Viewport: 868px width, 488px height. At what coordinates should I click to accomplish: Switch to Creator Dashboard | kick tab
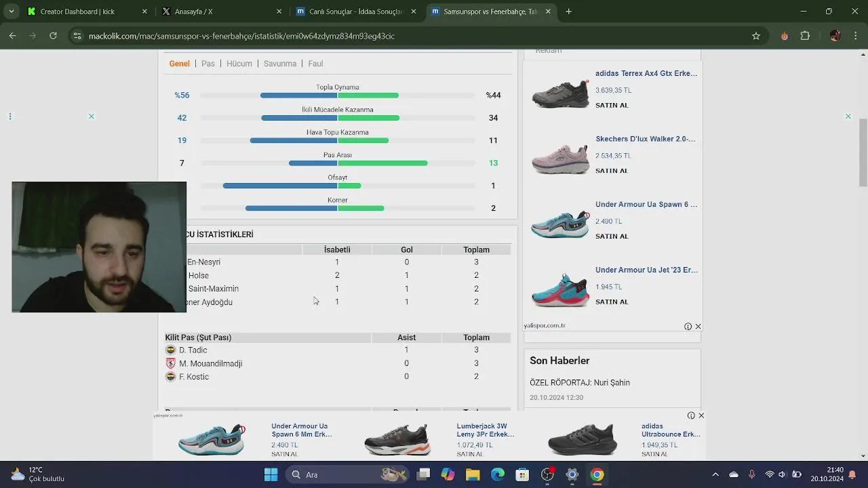tap(85, 12)
